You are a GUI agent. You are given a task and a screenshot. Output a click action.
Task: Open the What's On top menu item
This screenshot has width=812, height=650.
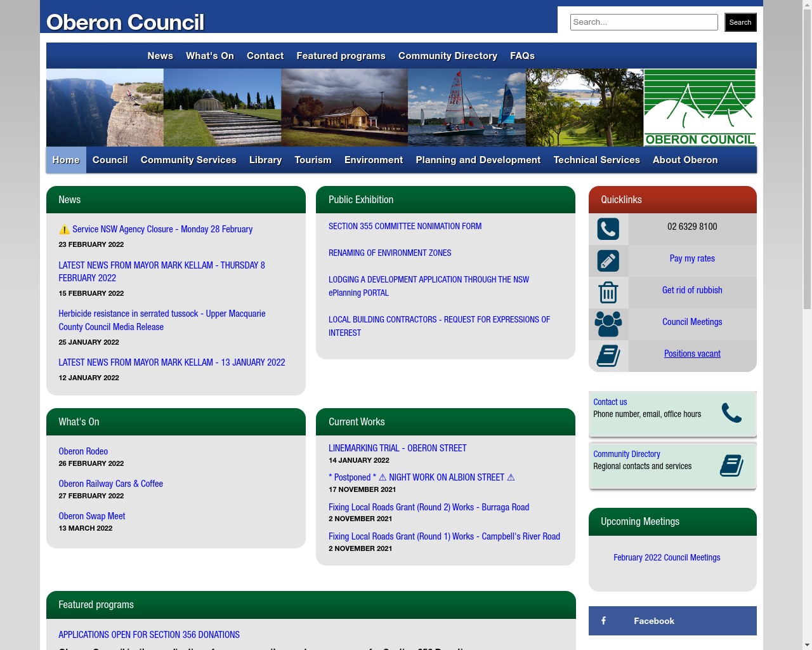click(x=210, y=56)
